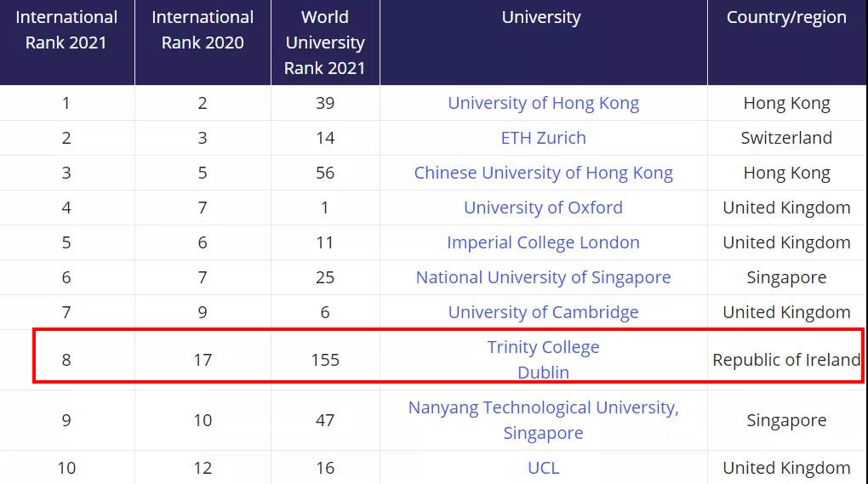The height and width of the screenshot is (484, 868).
Task: Select world rank 155 cell
Action: pos(325,360)
